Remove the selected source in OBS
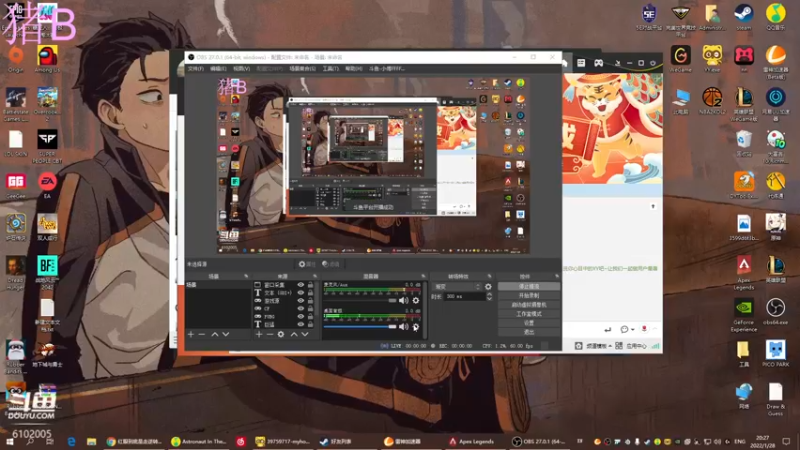This screenshot has width=800, height=450. point(270,334)
